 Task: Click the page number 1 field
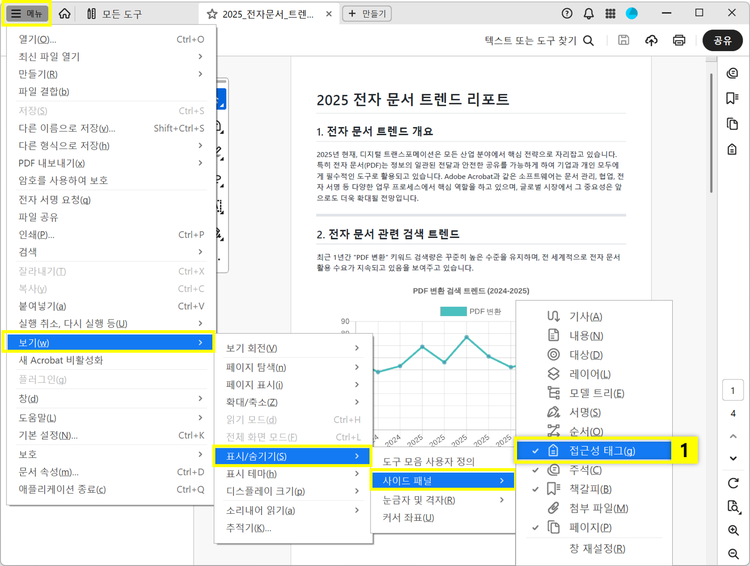[x=732, y=391]
